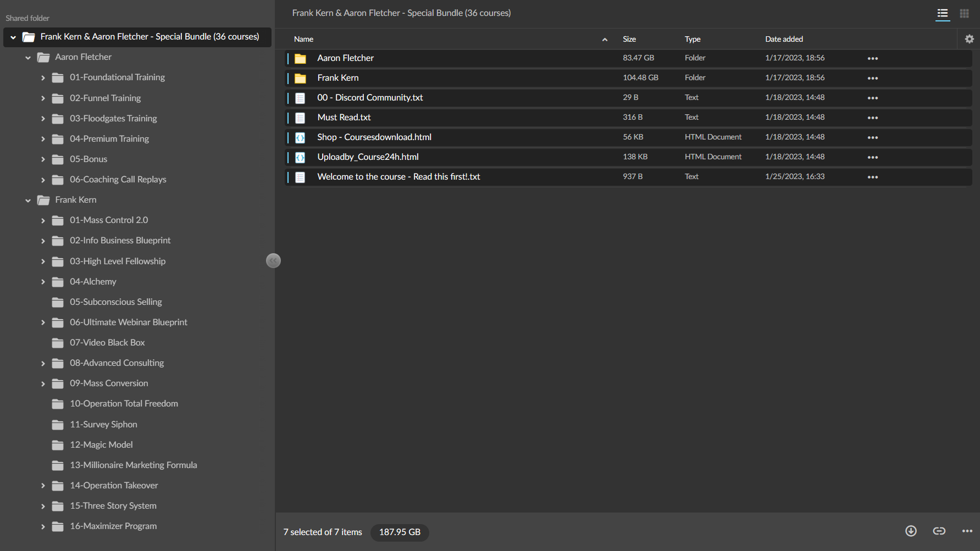Collapse the sidebar with the double-arrow handle
The height and width of the screenshot is (551, 980).
[273, 260]
